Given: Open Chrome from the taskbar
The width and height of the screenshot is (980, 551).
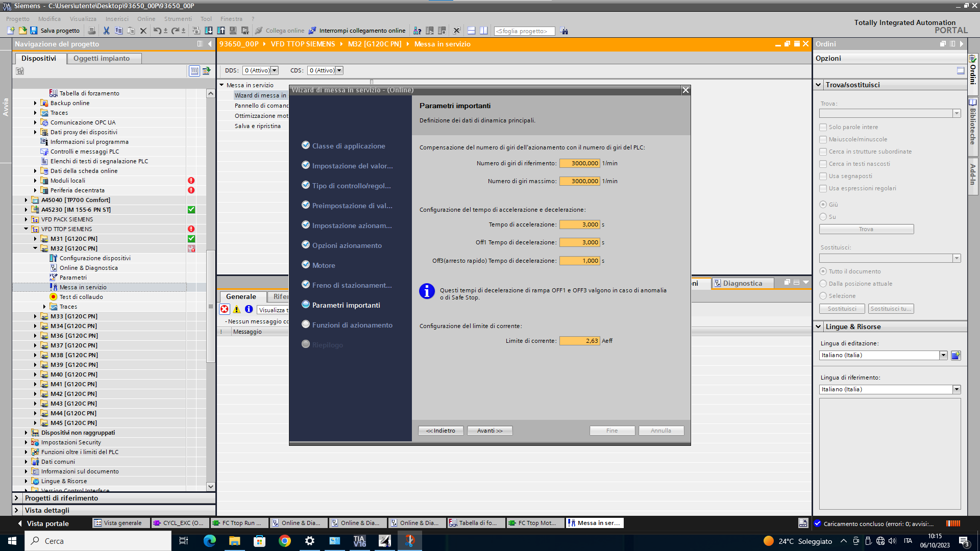Looking at the screenshot, I should [285, 541].
